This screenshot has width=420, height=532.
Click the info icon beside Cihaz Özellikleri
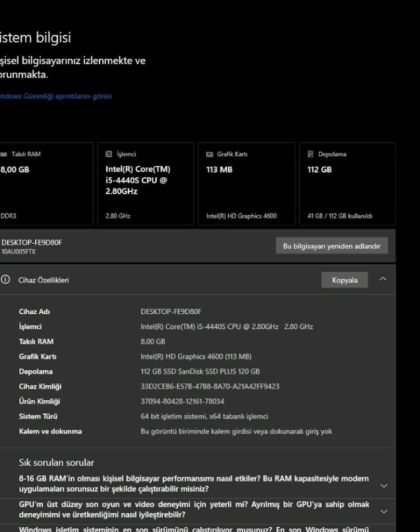[5, 280]
